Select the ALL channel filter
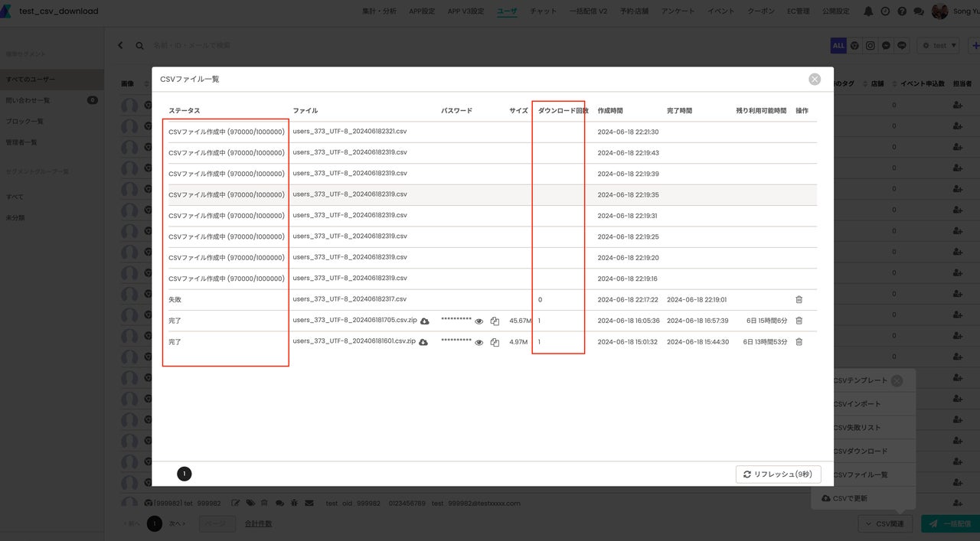 [x=838, y=46]
